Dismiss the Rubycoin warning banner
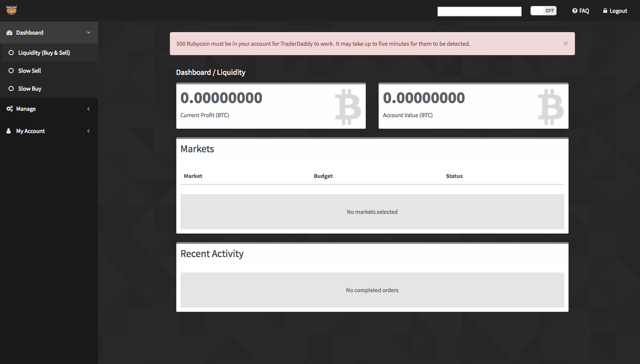This screenshot has height=364, width=640. click(x=565, y=43)
